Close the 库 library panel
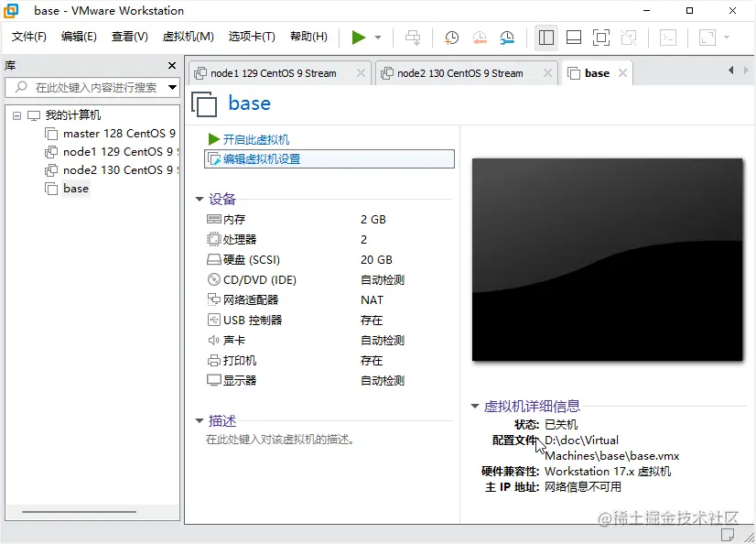This screenshot has width=756, height=544. 172,65
